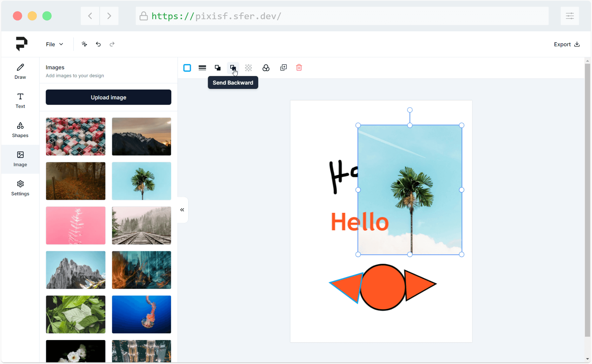Open the Image panel tab
This screenshot has width=592, height=364.
20,159
